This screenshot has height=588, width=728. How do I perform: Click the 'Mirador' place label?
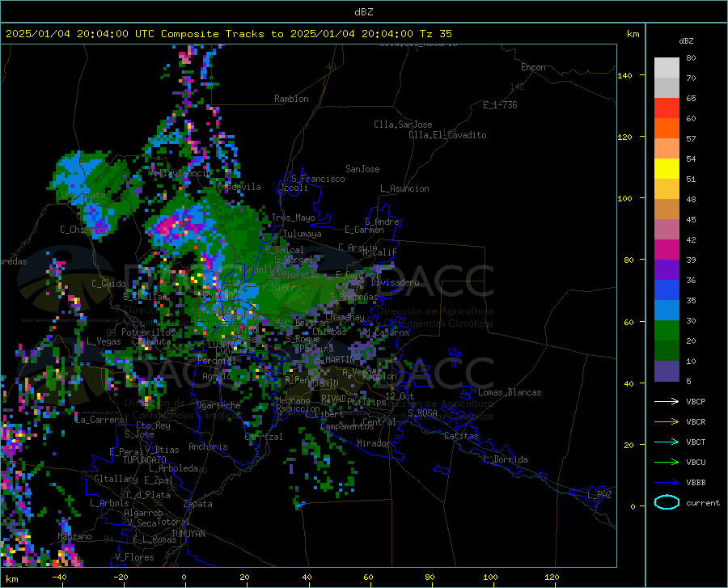pos(374,443)
